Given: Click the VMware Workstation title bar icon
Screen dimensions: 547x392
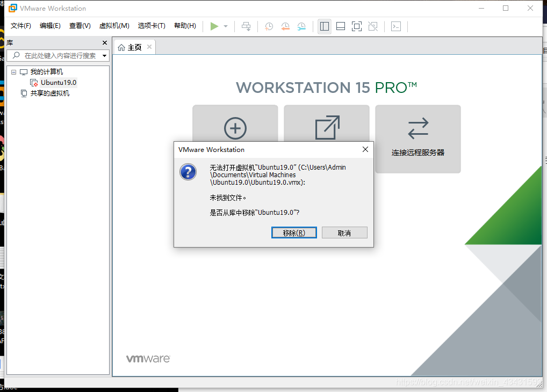Looking at the screenshot, I should click(x=13, y=8).
